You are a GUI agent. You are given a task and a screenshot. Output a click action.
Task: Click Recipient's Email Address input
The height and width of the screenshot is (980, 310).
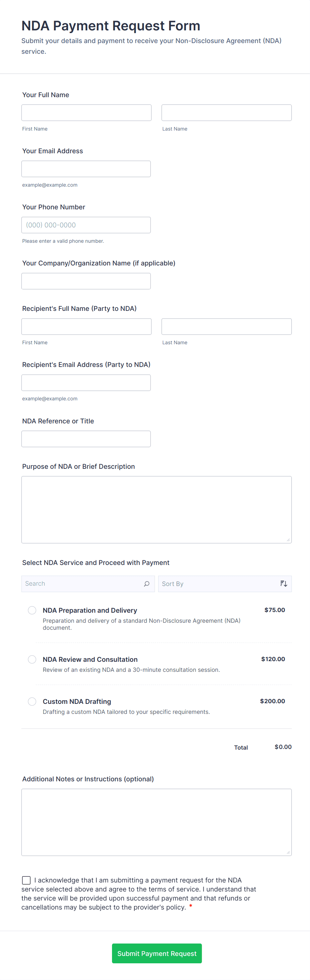86,383
